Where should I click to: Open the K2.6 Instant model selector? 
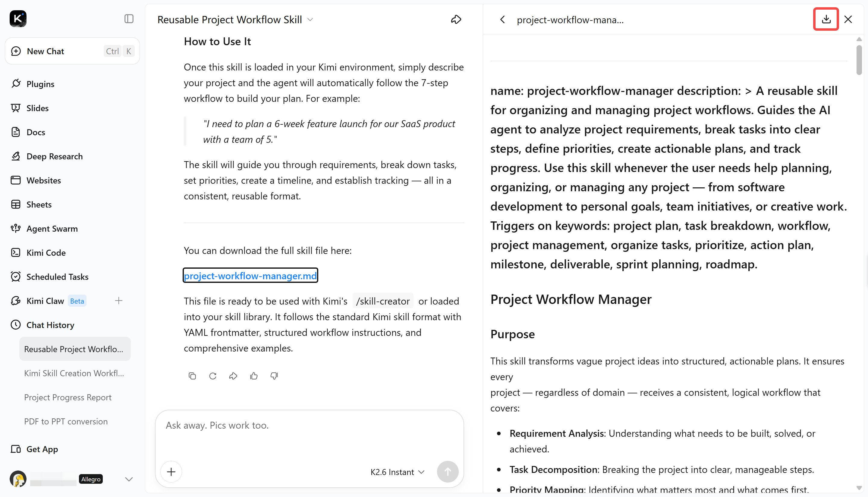(x=398, y=472)
